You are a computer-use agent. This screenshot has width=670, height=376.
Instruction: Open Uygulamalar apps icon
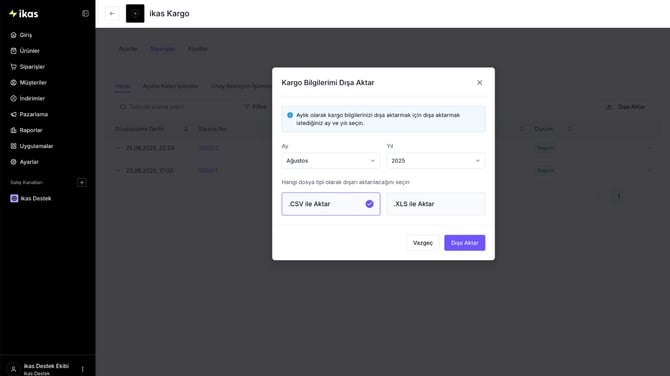click(x=13, y=146)
